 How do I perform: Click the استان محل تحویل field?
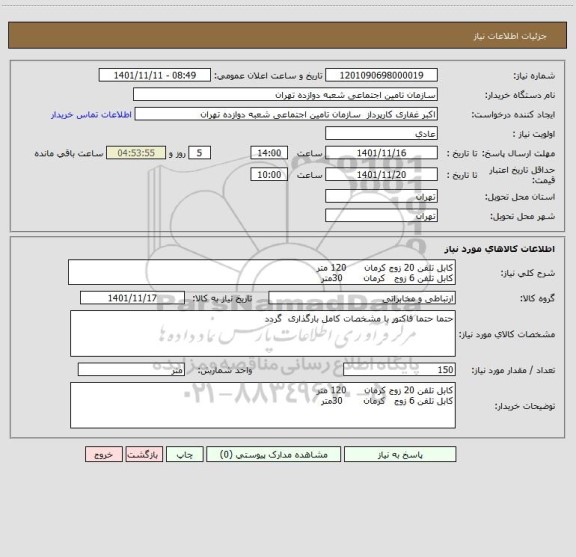click(381, 196)
